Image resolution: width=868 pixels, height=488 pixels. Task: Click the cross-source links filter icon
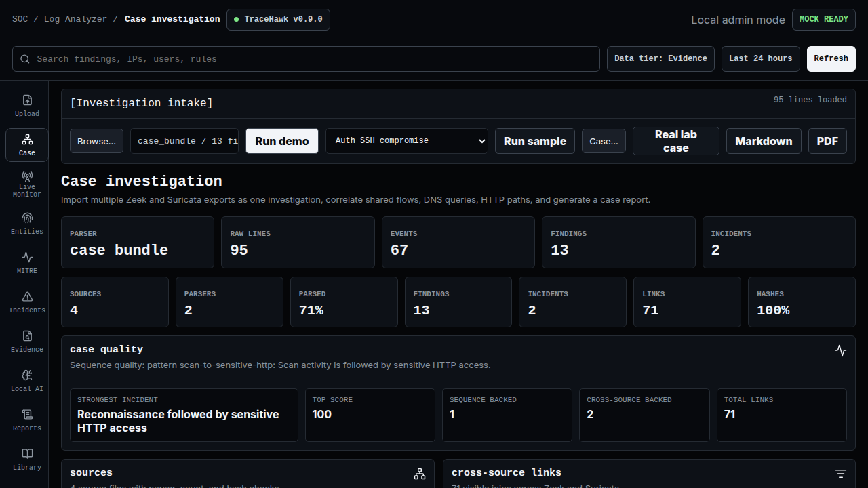click(x=841, y=474)
